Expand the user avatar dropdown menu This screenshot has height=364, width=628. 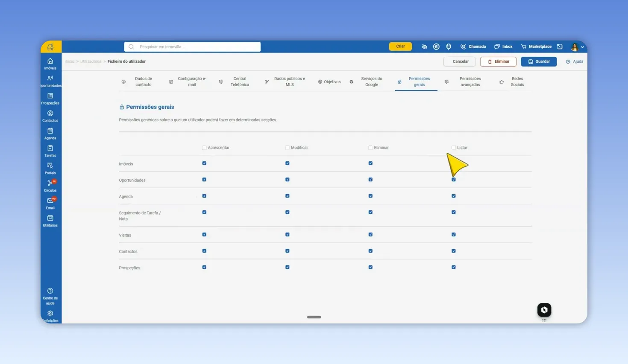pyautogui.click(x=578, y=47)
